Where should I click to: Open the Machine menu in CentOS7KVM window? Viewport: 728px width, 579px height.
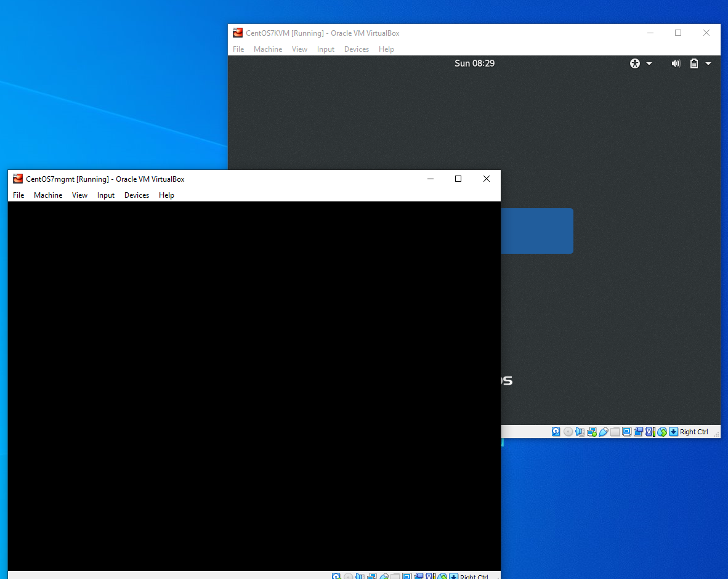click(x=268, y=49)
